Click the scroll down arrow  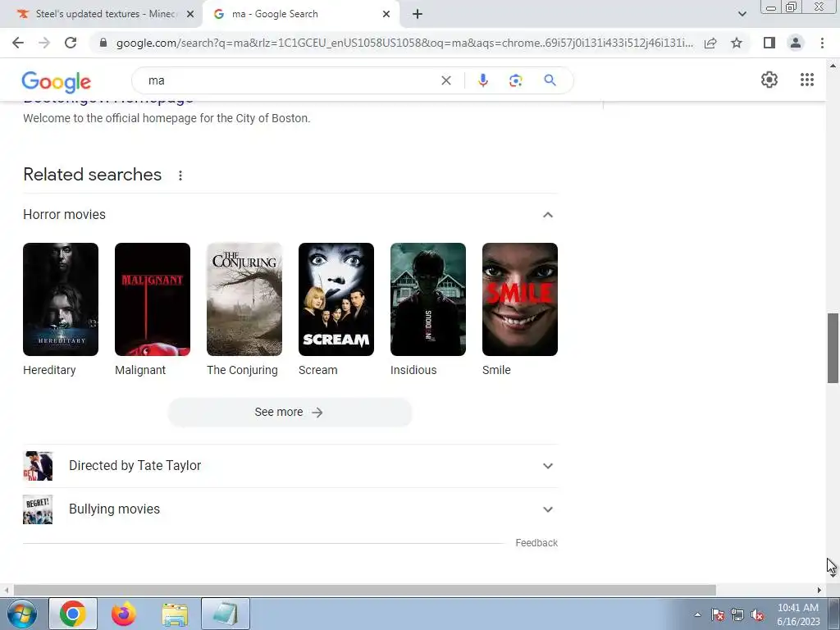point(833,575)
